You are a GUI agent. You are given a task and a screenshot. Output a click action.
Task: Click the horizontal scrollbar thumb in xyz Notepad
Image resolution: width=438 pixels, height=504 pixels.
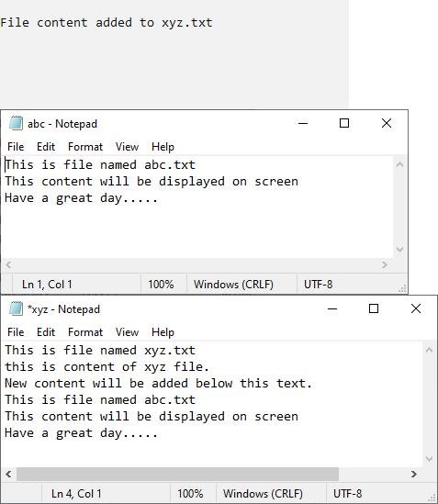pyautogui.click(x=177, y=474)
